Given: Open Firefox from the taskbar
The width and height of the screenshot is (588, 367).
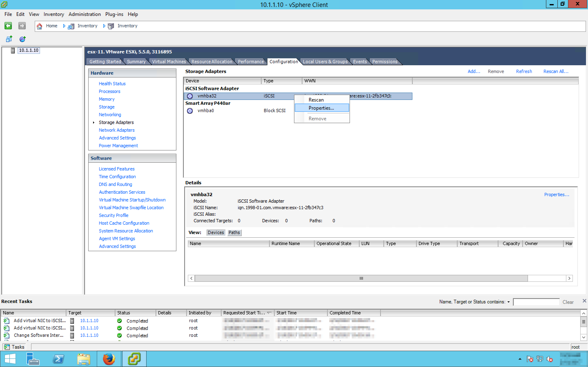Looking at the screenshot, I should pyautogui.click(x=109, y=359).
